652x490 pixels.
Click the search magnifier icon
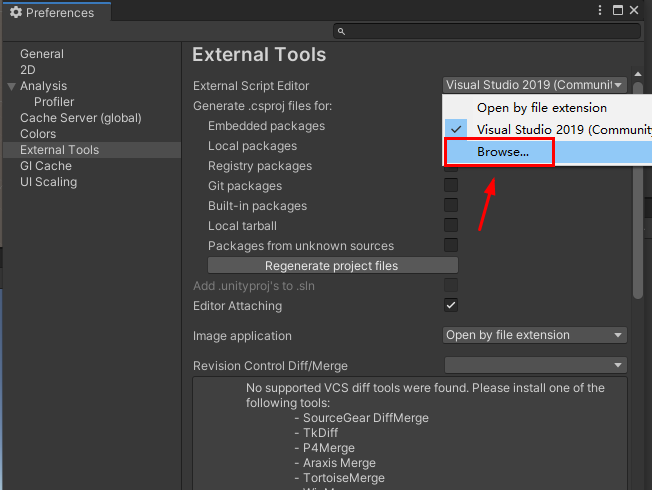coord(341,32)
